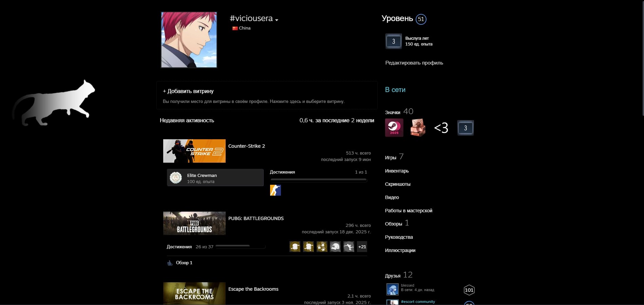Open Иллюстрации artwork link
Image resolution: width=644 pixels, height=305 pixels.
pos(400,250)
